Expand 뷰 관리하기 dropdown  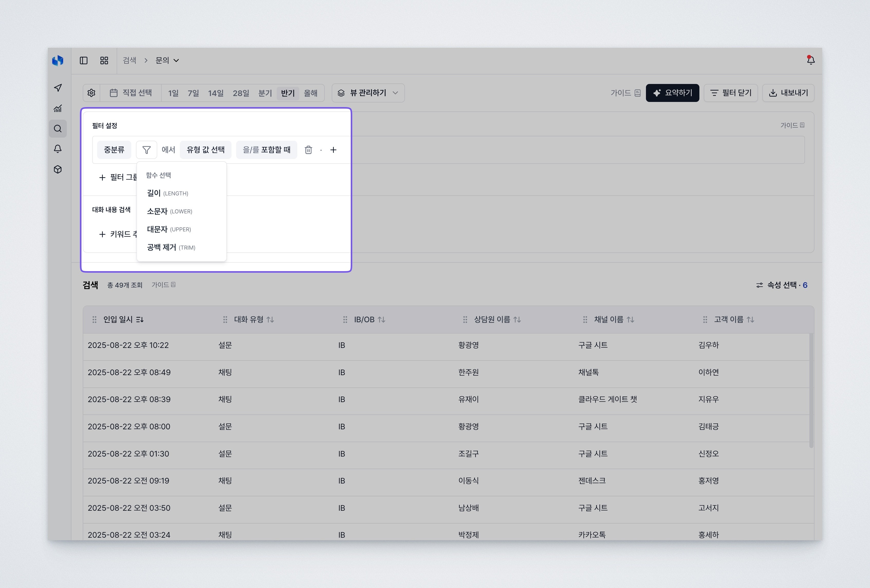(x=368, y=93)
